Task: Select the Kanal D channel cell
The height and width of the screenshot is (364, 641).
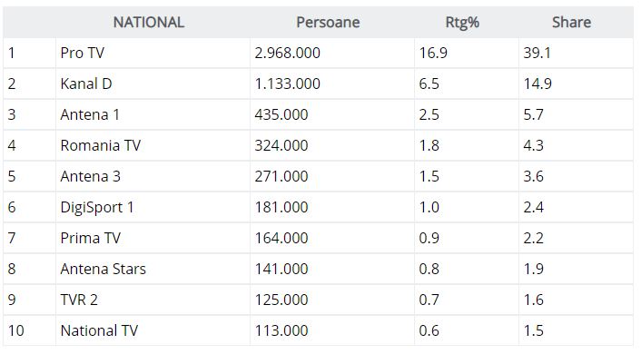Action: (x=86, y=84)
